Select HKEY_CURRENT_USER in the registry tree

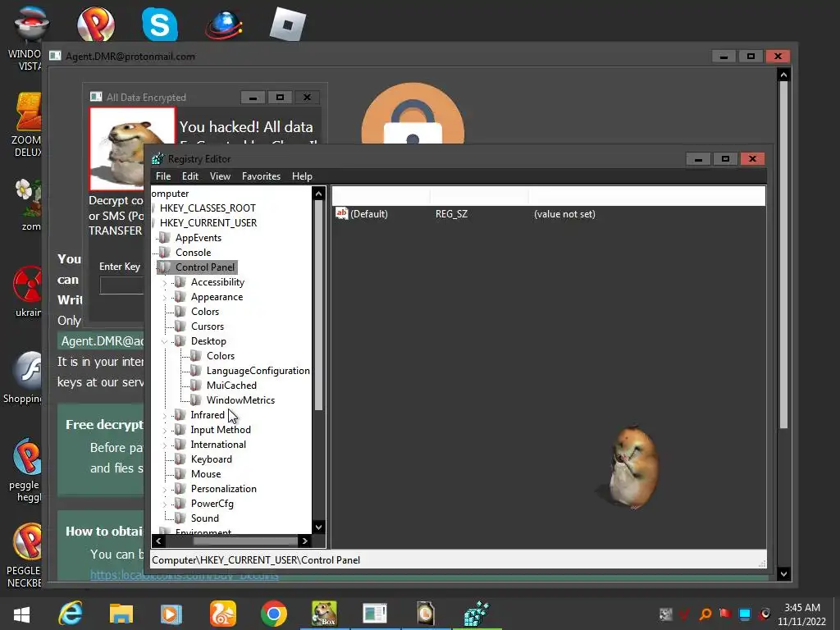tap(208, 223)
